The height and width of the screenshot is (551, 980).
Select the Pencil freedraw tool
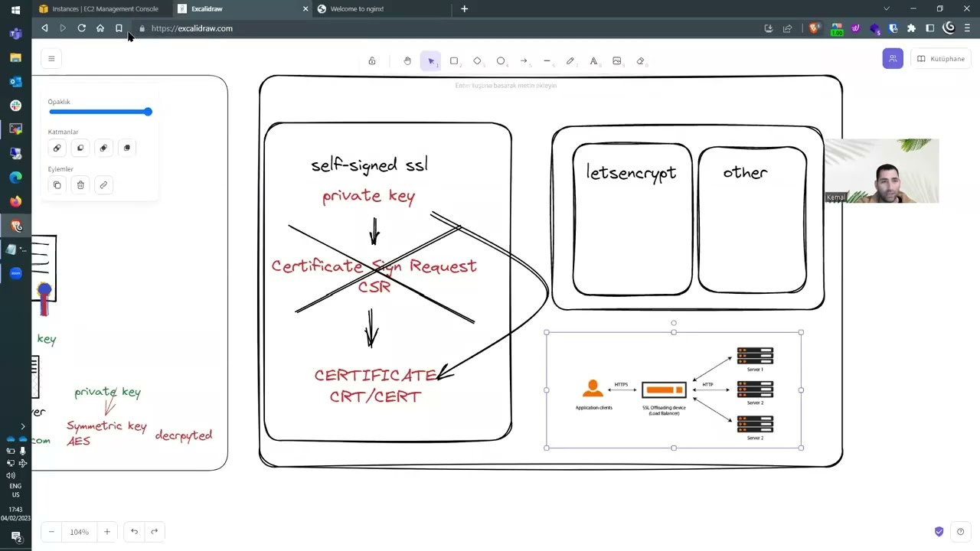(570, 61)
